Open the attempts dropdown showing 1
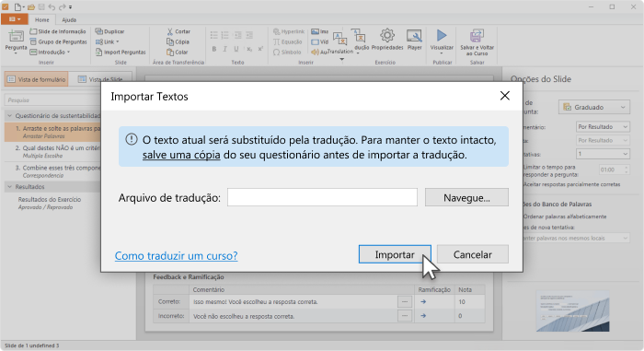644x351 pixels. click(x=603, y=154)
